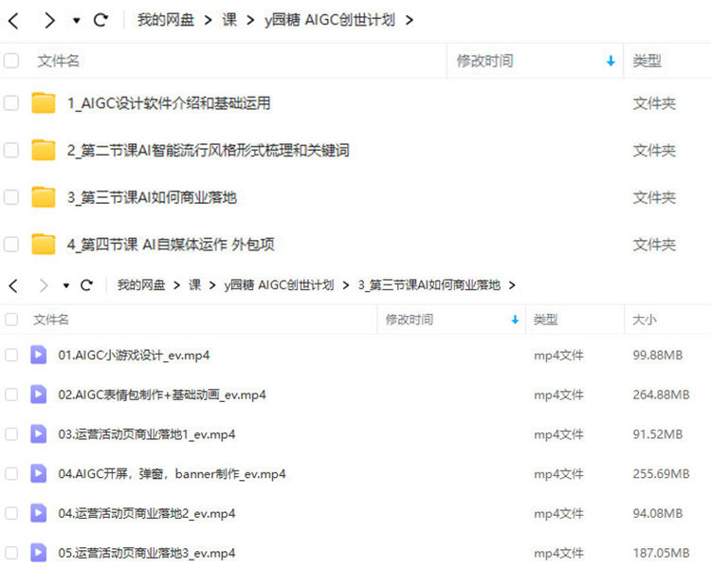Open folder name 4_第四节课 AI自媒体运作 外包项
Image resolution: width=711 pixels, height=588 pixels.
click(x=171, y=245)
